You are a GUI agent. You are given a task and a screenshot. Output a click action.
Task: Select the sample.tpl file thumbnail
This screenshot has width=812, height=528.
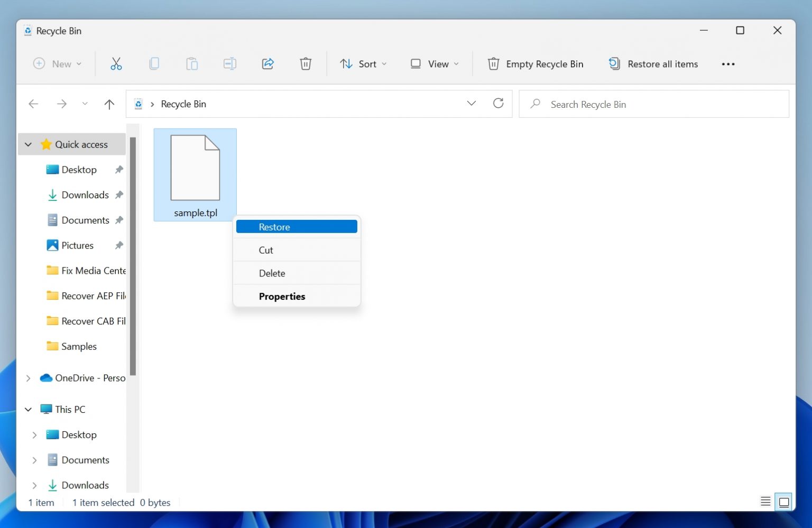coord(195,166)
